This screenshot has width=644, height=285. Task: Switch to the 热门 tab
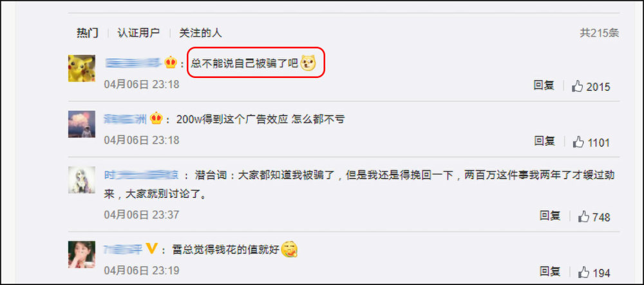pyautogui.click(x=88, y=33)
